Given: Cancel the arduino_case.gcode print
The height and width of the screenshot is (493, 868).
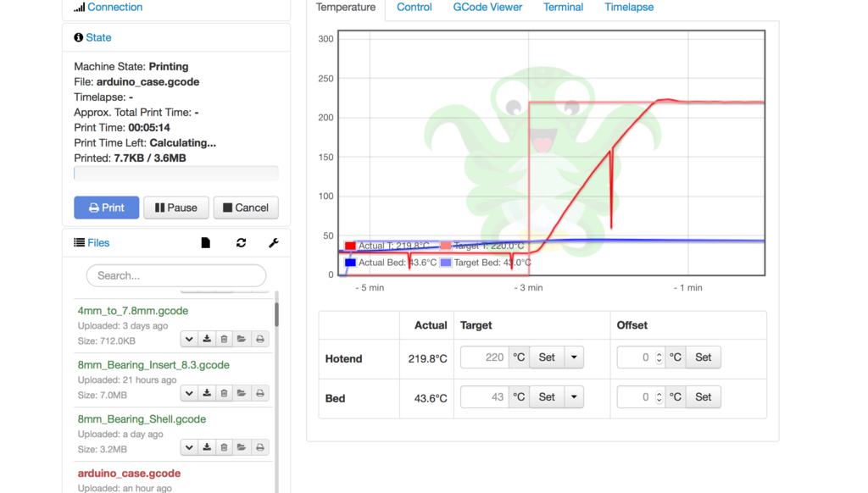Looking at the screenshot, I should point(245,208).
